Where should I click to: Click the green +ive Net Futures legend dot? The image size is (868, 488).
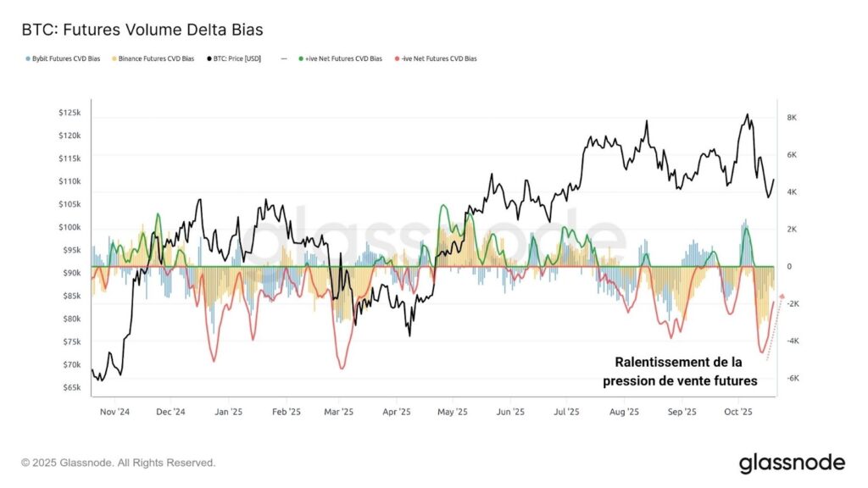pos(302,59)
